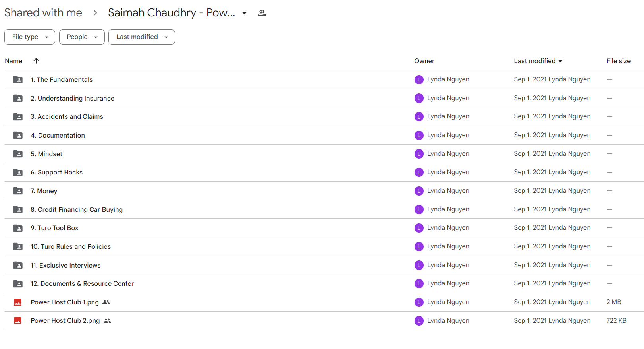644x349 pixels.
Task: Click owner avatar in Turo Tool Box row
Action: [x=419, y=228]
